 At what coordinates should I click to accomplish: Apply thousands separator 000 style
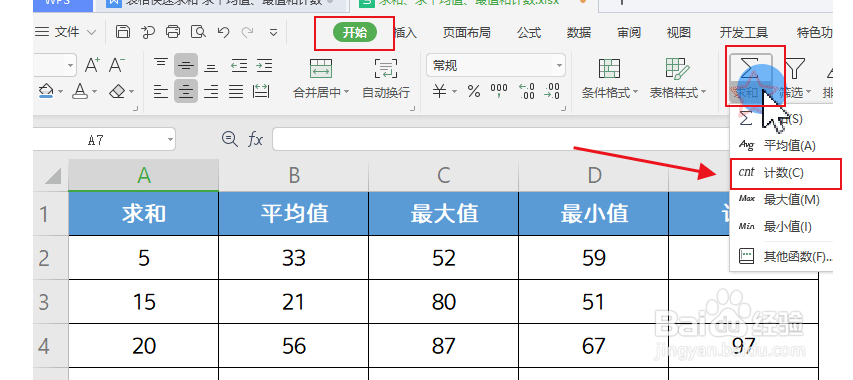click(499, 91)
